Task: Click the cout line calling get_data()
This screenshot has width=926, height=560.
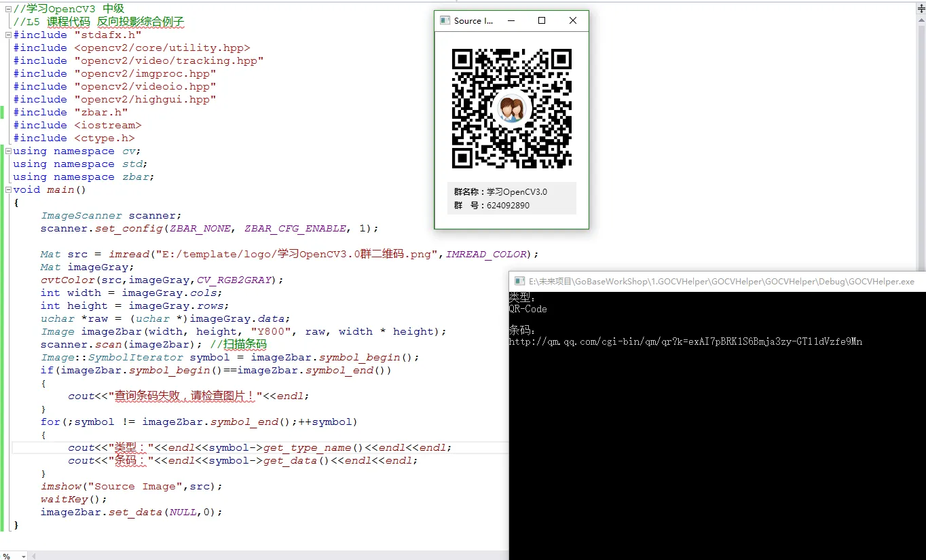Action: (243, 460)
